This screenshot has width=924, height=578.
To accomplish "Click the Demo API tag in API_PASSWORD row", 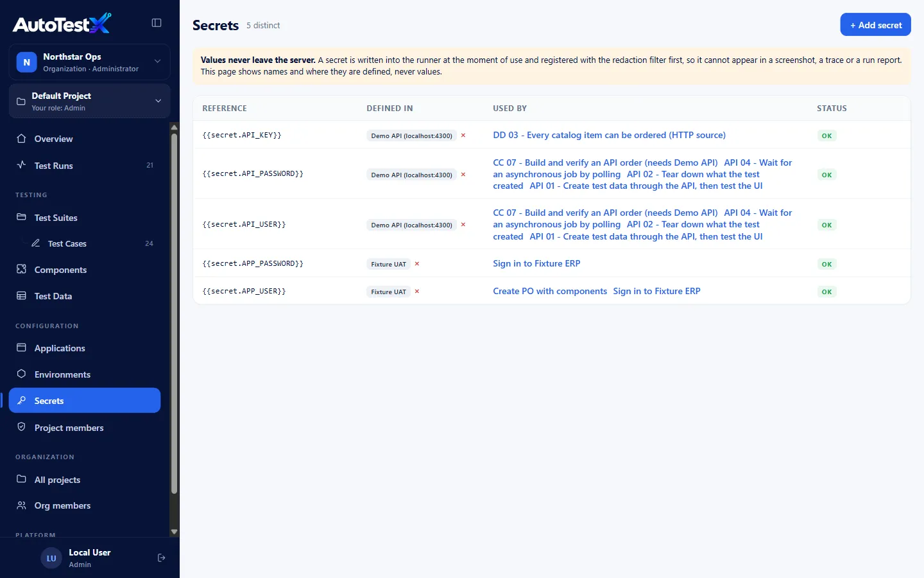I will click(411, 175).
